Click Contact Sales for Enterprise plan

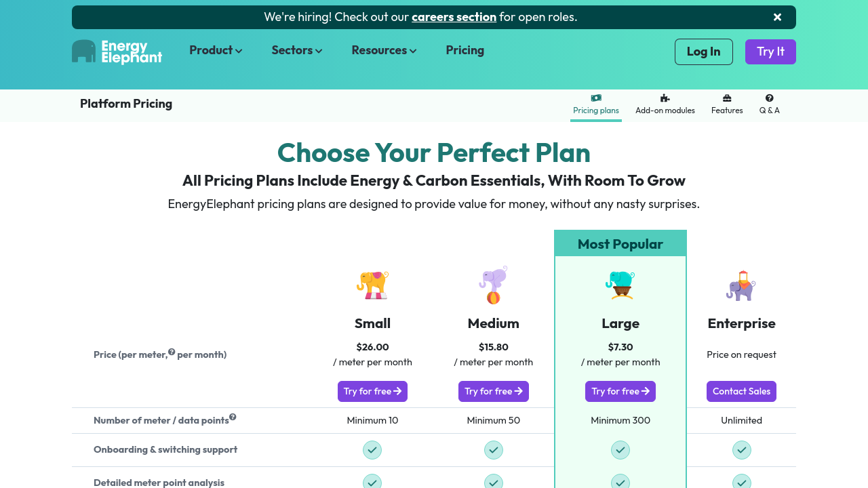(741, 391)
